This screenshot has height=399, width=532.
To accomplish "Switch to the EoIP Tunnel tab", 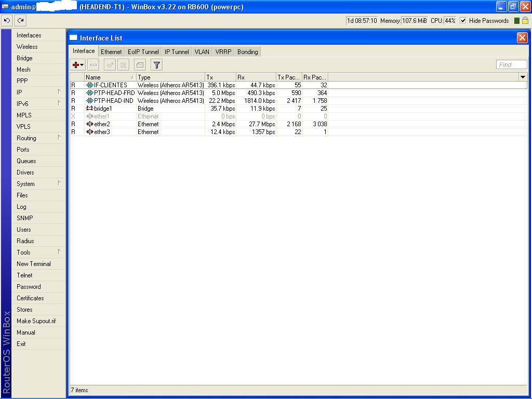I will tap(143, 51).
